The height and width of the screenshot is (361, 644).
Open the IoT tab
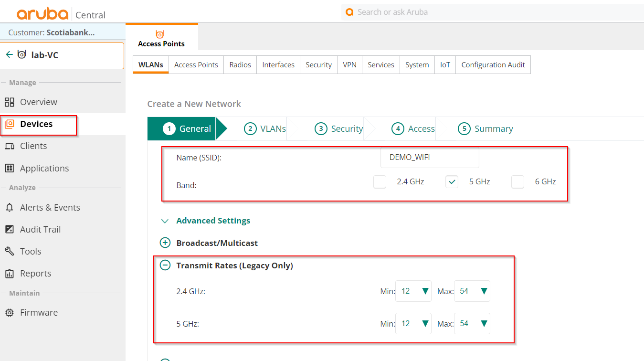[x=445, y=65]
